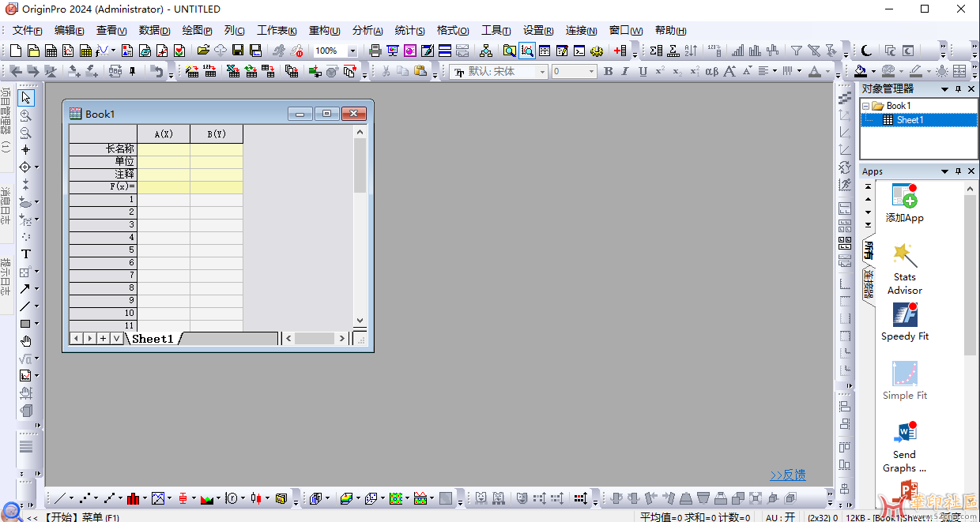
Task: Apply underline formatting
Action: (x=643, y=72)
